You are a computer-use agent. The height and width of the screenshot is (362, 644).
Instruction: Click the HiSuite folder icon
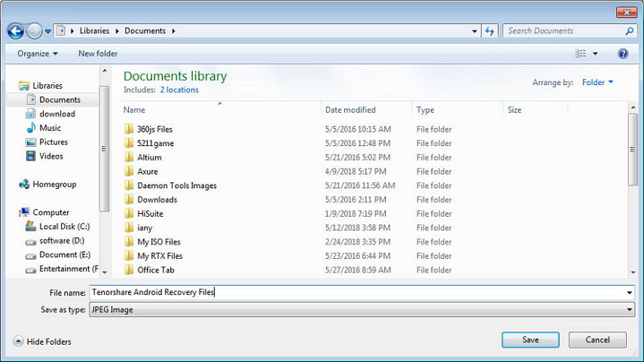pyautogui.click(x=129, y=214)
